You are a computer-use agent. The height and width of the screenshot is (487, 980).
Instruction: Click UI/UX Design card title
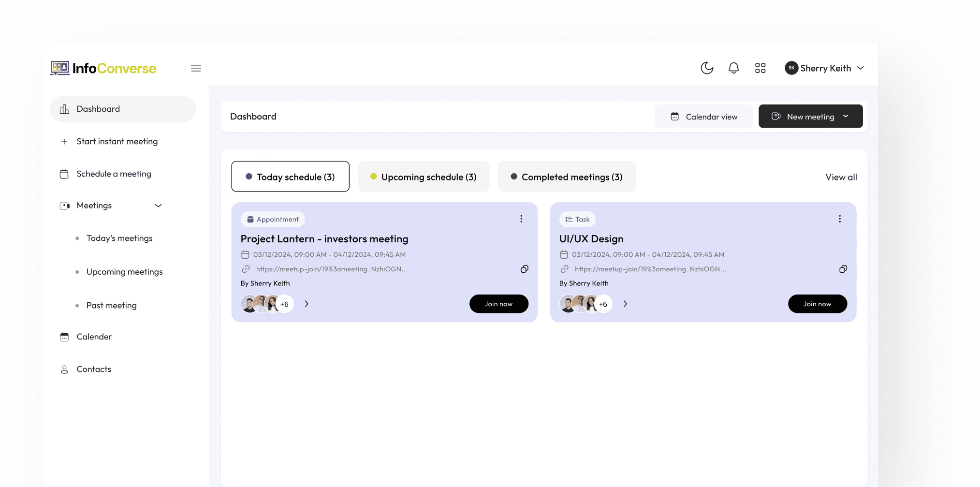(591, 239)
